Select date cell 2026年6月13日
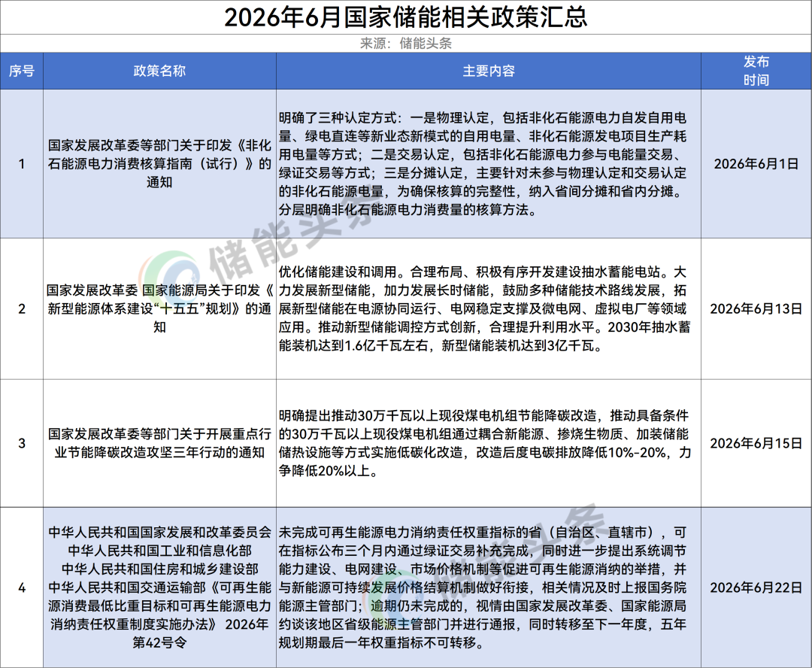The height and width of the screenshot is (668, 812). 756,309
